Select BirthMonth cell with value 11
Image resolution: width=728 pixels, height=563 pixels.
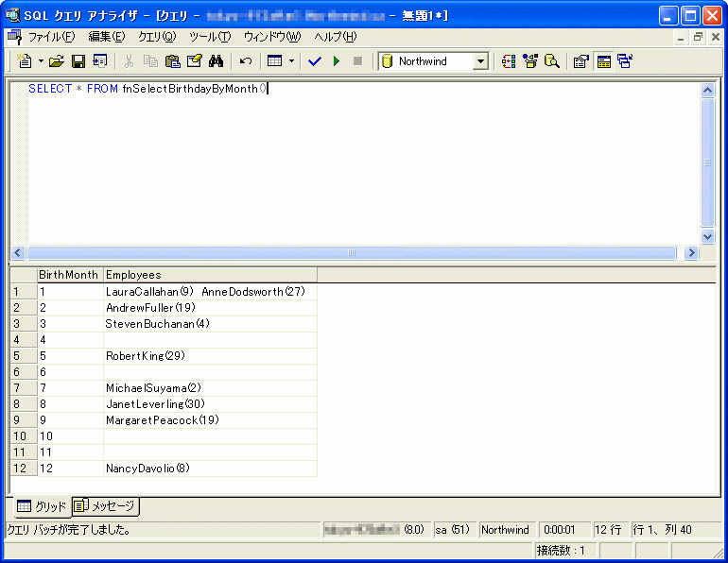point(70,452)
